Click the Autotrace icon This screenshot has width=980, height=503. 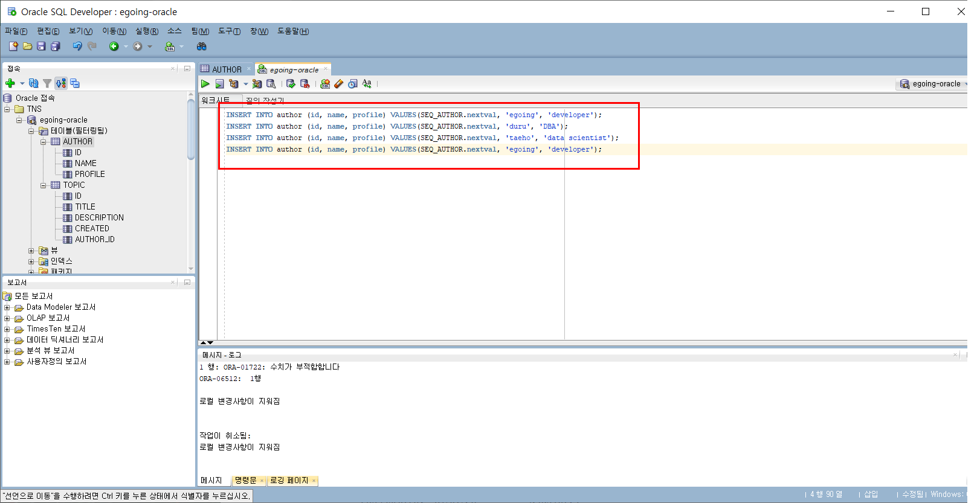[x=257, y=84]
